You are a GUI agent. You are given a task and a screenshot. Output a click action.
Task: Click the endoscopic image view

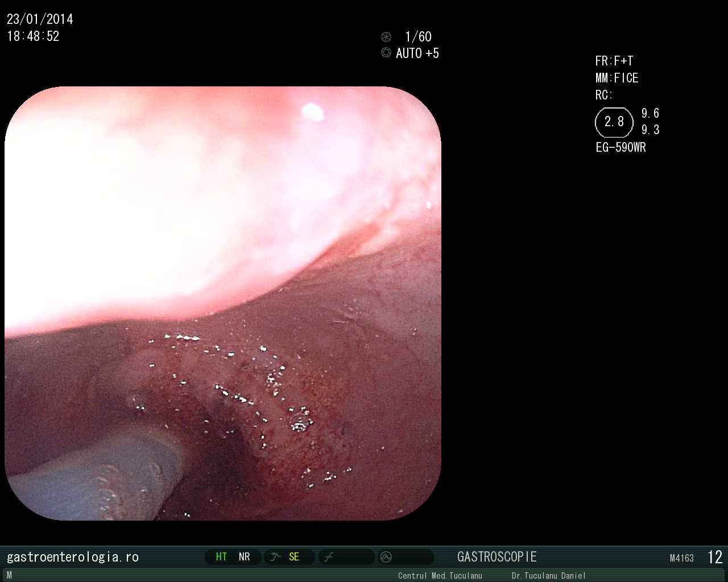tap(223, 304)
